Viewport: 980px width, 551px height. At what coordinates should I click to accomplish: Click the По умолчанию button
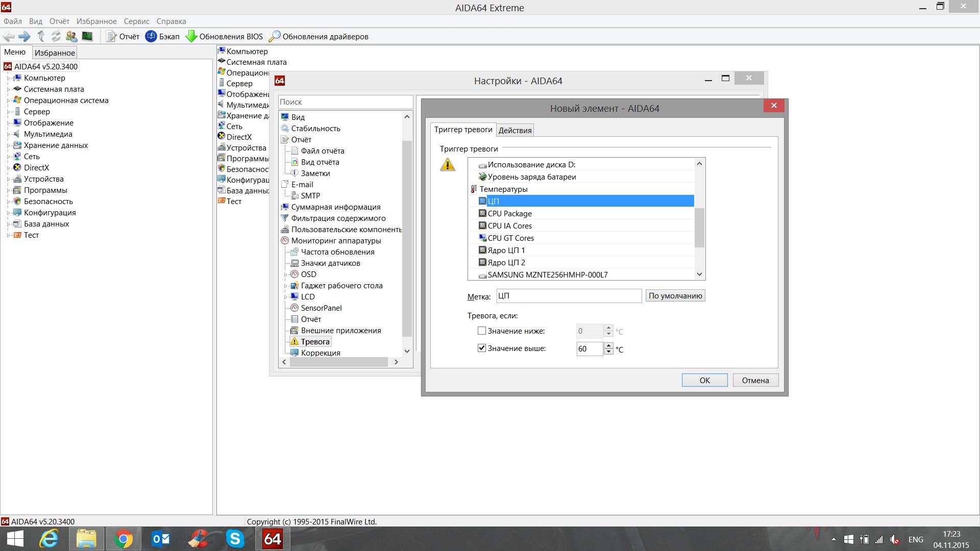click(x=675, y=296)
